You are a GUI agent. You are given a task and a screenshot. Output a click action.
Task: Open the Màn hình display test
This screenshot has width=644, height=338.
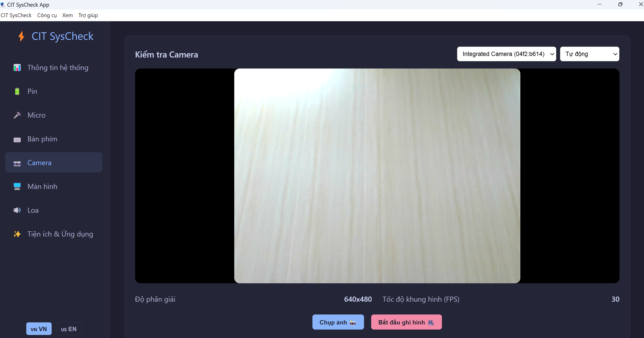tap(42, 186)
